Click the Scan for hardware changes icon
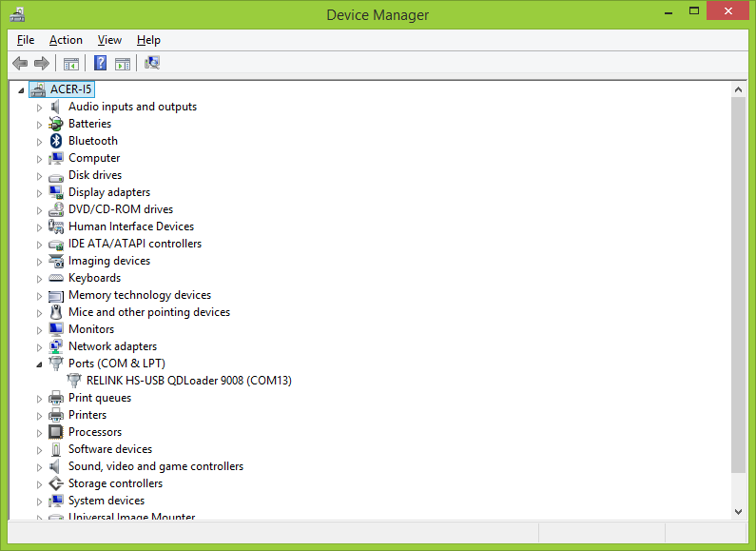The height and width of the screenshot is (551, 756). point(152,64)
